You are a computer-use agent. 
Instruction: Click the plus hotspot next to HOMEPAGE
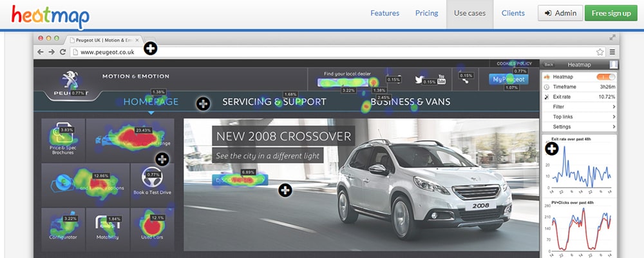tap(203, 103)
